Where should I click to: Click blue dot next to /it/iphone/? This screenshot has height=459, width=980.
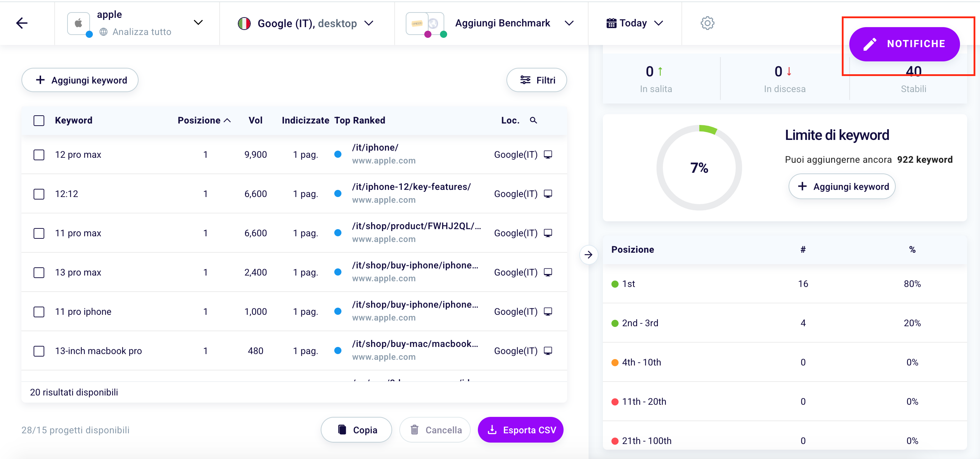pos(337,154)
